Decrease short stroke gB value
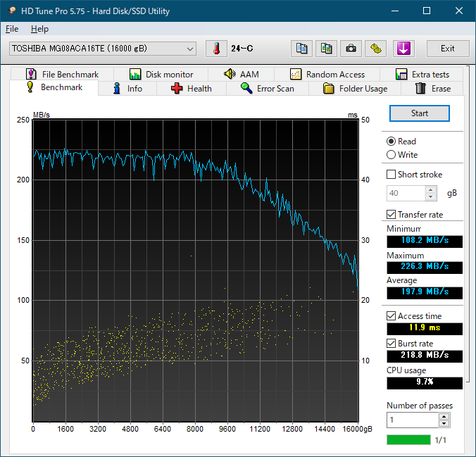 [x=430, y=196]
